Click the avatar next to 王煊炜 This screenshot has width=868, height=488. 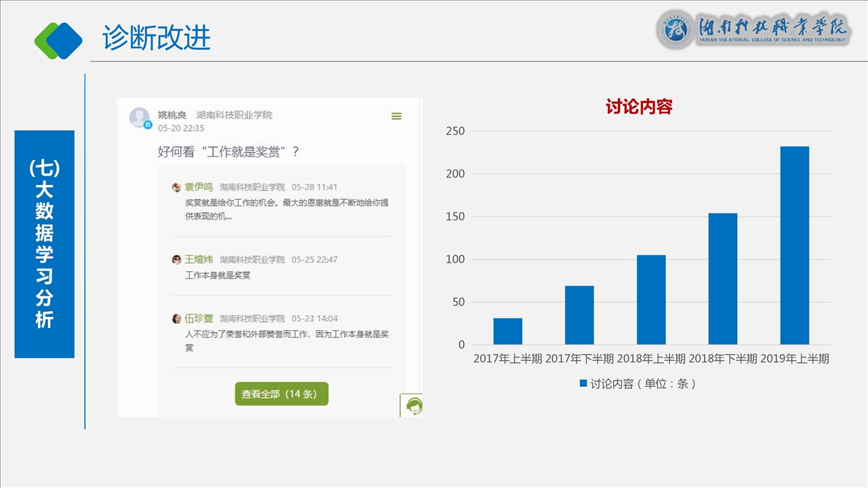click(176, 260)
